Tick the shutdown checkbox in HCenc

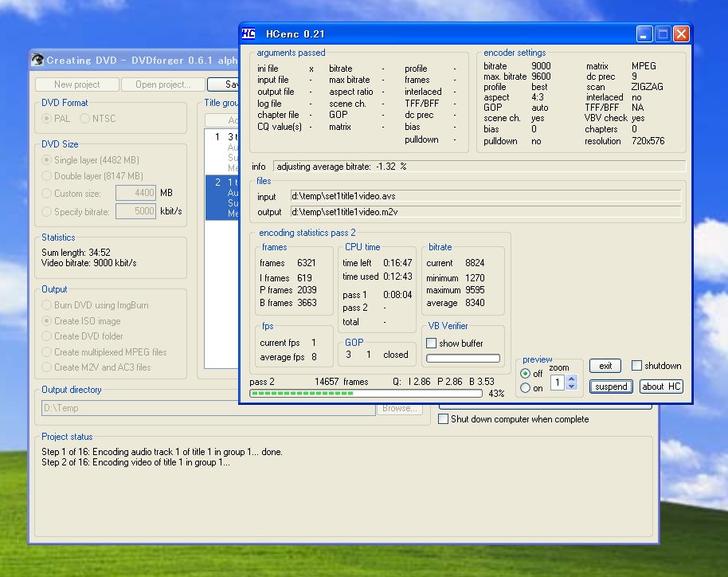click(x=636, y=366)
